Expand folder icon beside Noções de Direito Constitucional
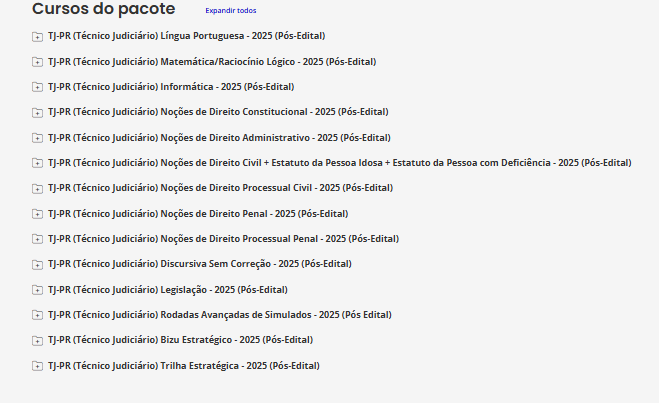 pyautogui.click(x=37, y=113)
